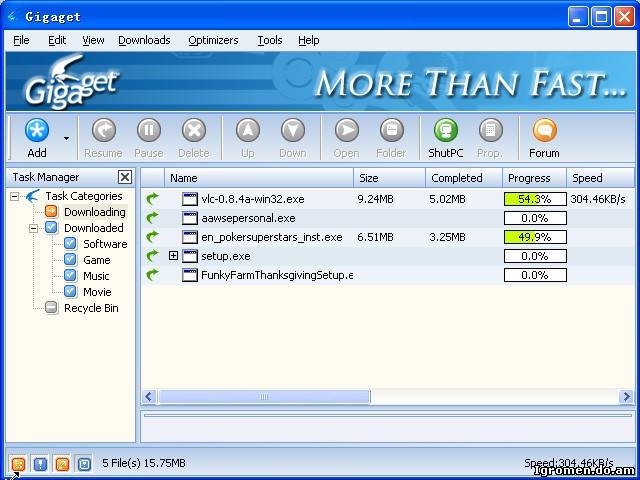The width and height of the screenshot is (640, 480).
Task: Collapse the Task Categories tree node
Action: point(14,196)
